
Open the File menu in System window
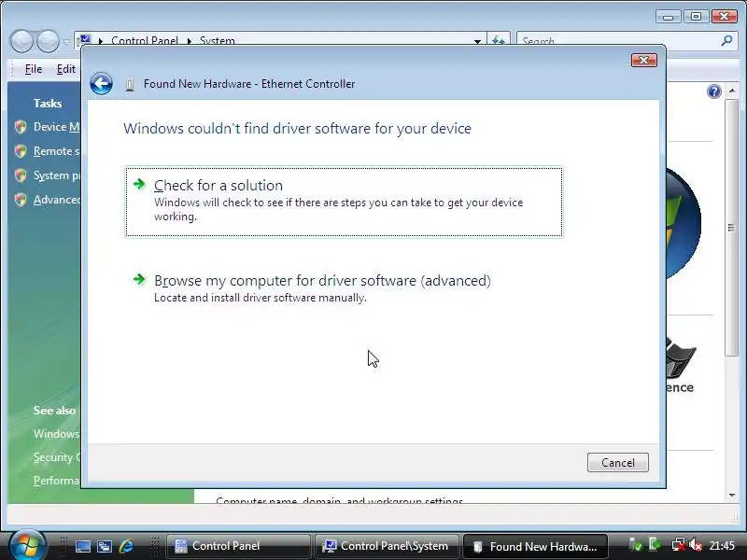coord(34,69)
